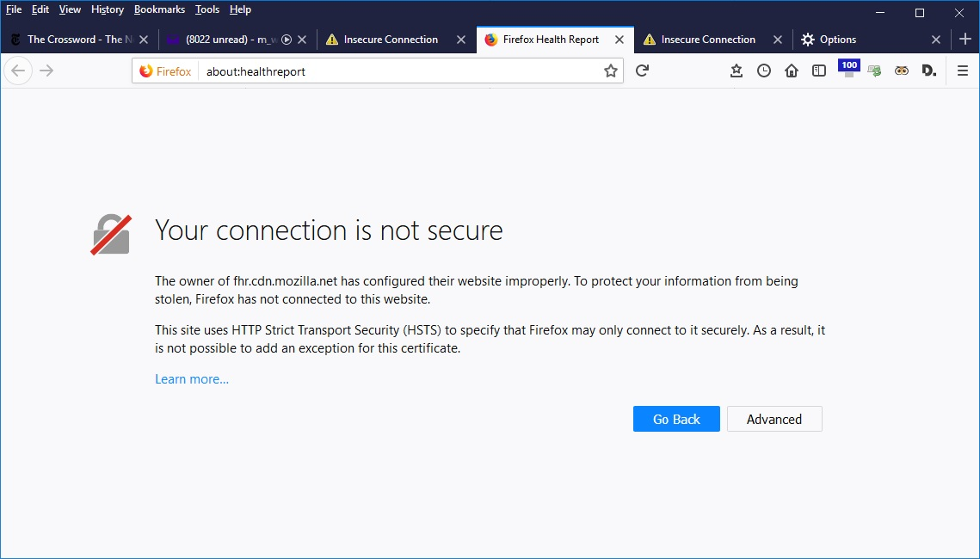
Task: Bookmark this page with star icon
Action: point(611,71)
